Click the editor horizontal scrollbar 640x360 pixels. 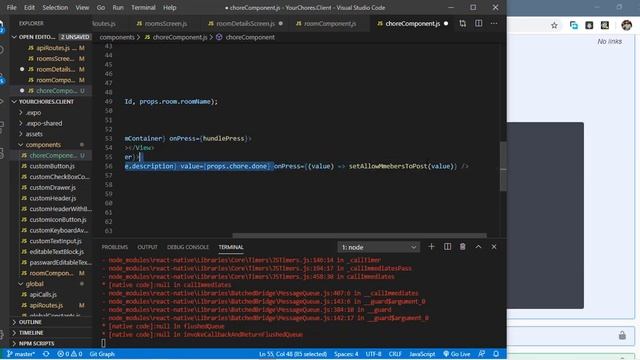[359, 236]
